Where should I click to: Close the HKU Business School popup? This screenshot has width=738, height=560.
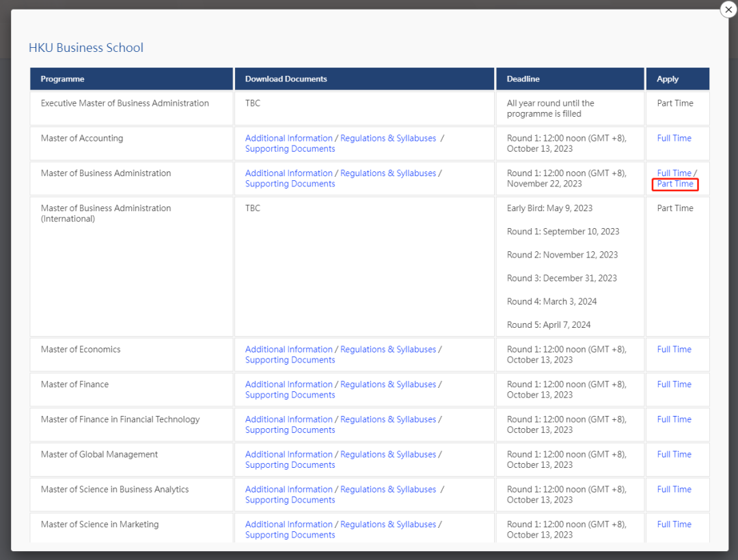(728, 10)
